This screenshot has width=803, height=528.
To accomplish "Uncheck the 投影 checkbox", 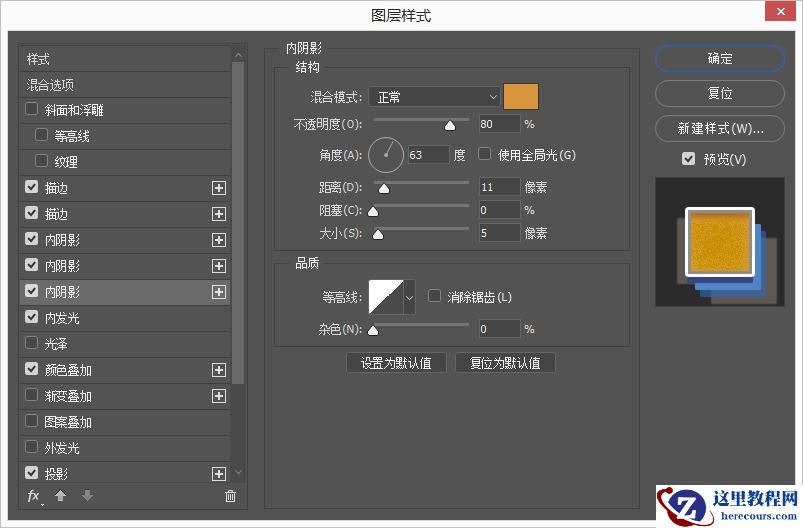I will (x=31, y=473).
